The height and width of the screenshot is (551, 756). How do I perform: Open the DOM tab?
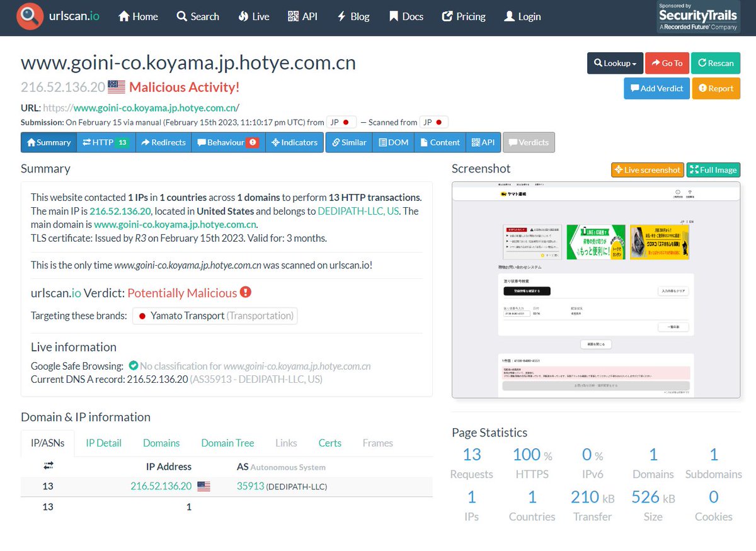[x=394, y=142]
